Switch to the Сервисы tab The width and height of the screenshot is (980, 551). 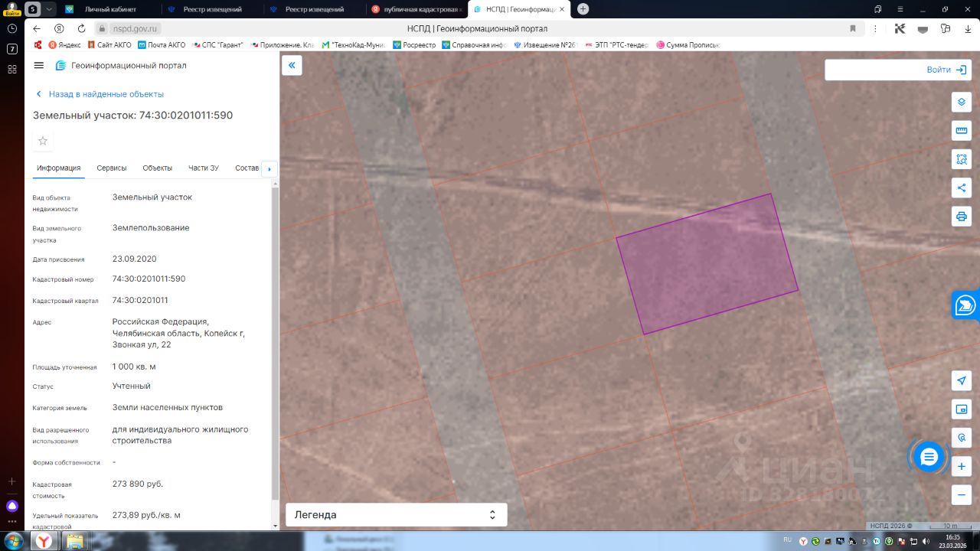112,168
